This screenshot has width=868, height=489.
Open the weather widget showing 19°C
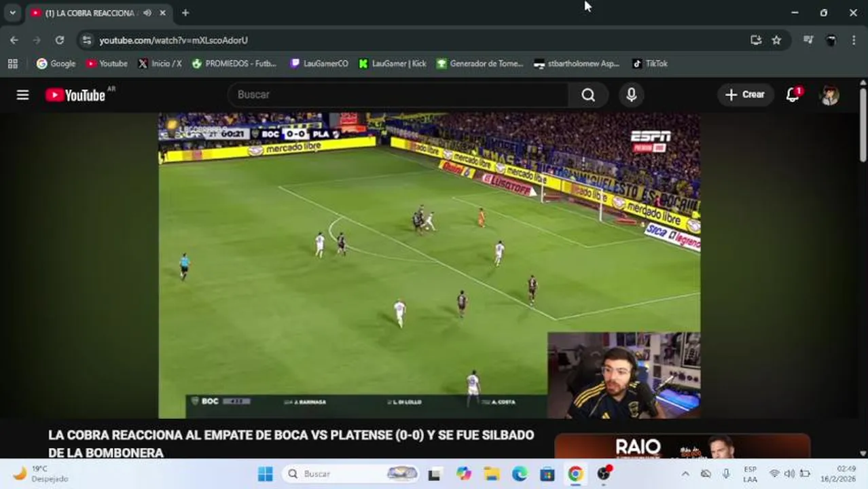click(41, 473)
